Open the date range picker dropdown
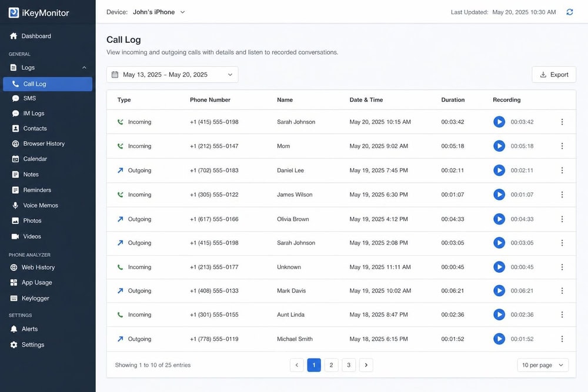 pyautogui.click(x=172, y=75)
